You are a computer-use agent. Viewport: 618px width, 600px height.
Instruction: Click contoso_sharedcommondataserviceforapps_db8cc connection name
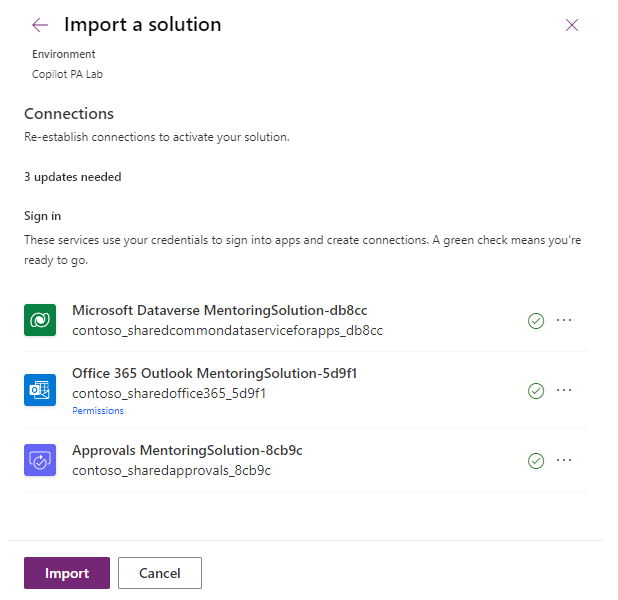click(x=227, y=330)
